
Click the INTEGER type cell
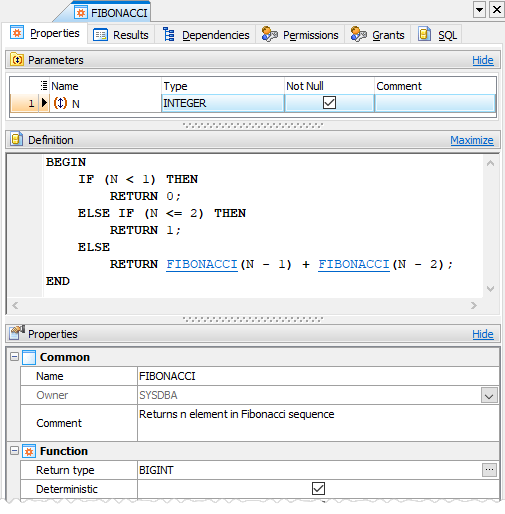pos(223,103)
